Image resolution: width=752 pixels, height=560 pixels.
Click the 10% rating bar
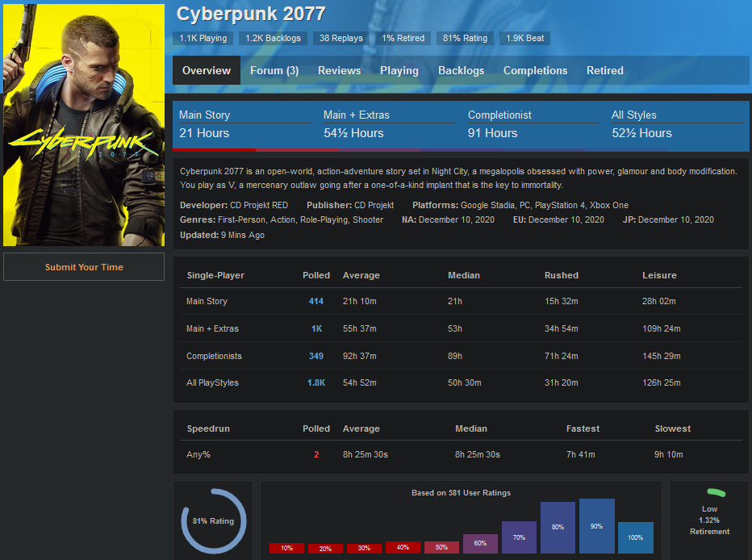[x=286, y=548]
